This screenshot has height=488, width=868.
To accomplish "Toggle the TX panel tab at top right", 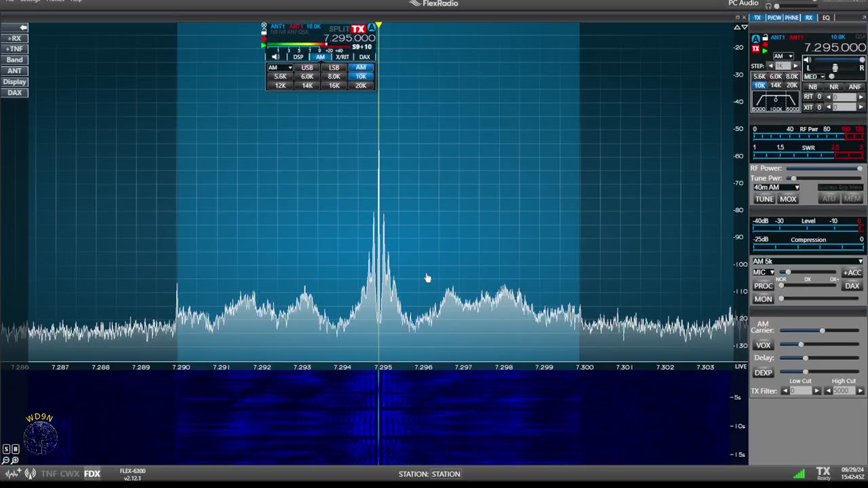I will pyautogui.click(x=757, y=18).
